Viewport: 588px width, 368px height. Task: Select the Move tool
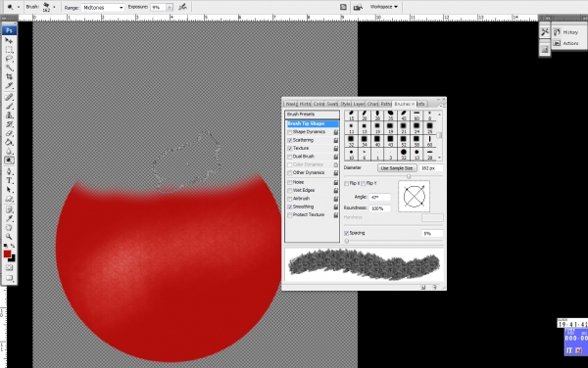click(x=9, y=40)
